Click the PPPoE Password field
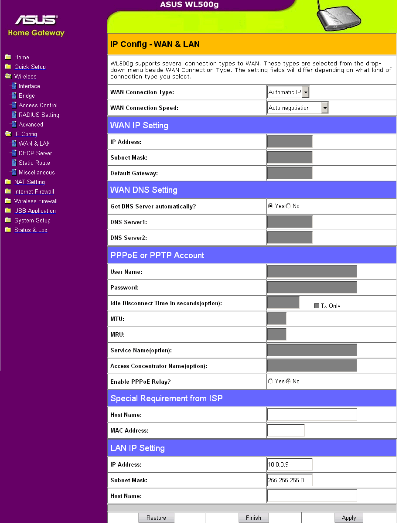 (x=312, y=287)
